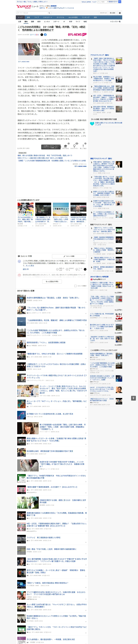Click the Yahoo! JAPAN news logo
Viewport: 138px width, 644px height.
tap(28, 7)
